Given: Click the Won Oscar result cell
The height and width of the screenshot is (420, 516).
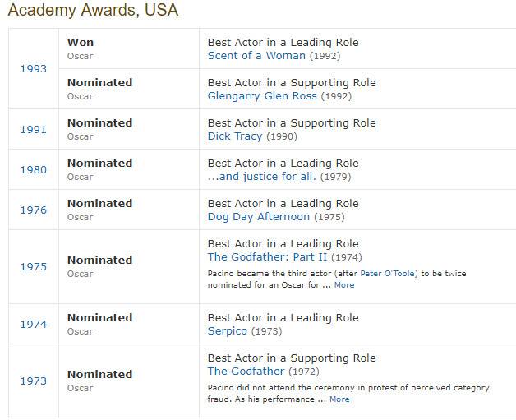Looking at the screenshot, I should (x=128, y=48).
